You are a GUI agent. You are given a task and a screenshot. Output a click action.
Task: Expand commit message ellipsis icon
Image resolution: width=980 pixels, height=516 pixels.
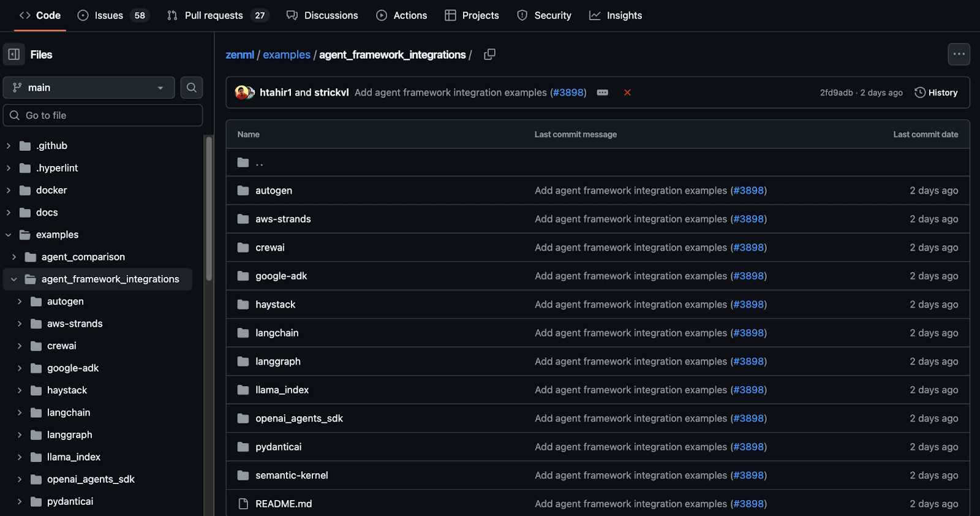tap(603, 93)
